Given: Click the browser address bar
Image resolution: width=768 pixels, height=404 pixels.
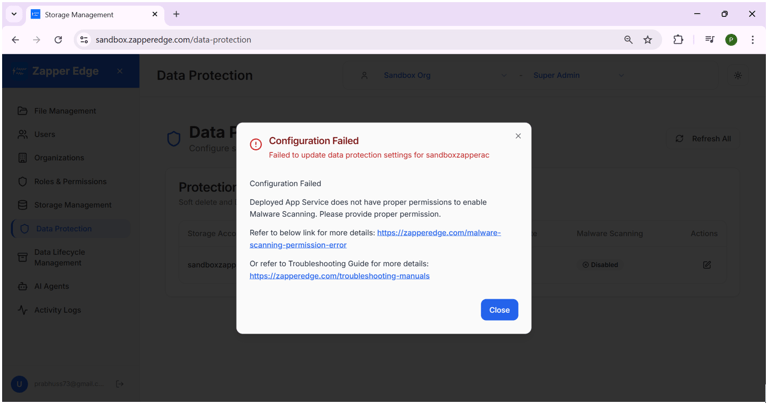Looking at the screenshot, I should point(350,40).
